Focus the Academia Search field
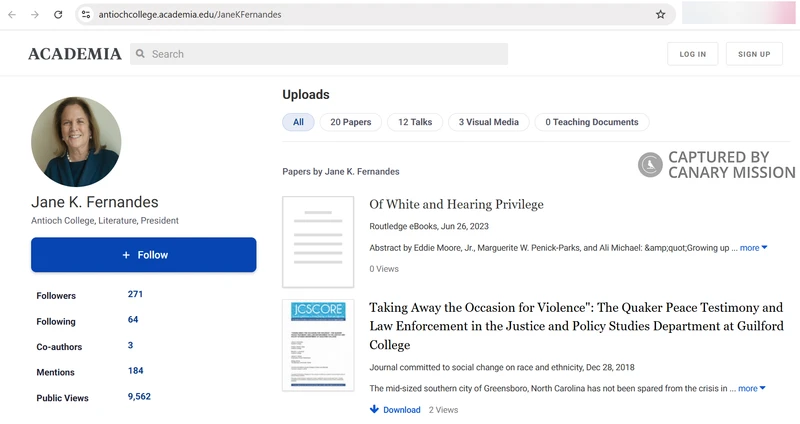Viewport: 800px width, 424px height. 319,54
